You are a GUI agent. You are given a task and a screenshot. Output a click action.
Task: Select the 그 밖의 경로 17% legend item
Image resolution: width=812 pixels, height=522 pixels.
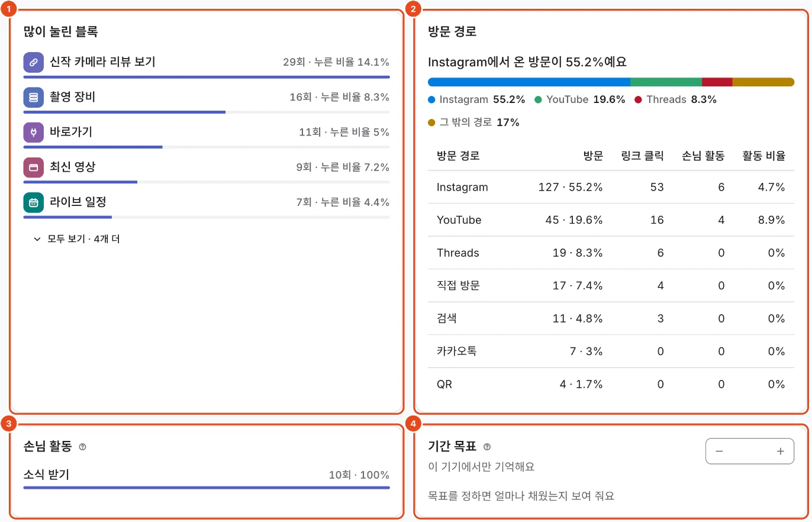pyautogui.click(x=473, y=123)
